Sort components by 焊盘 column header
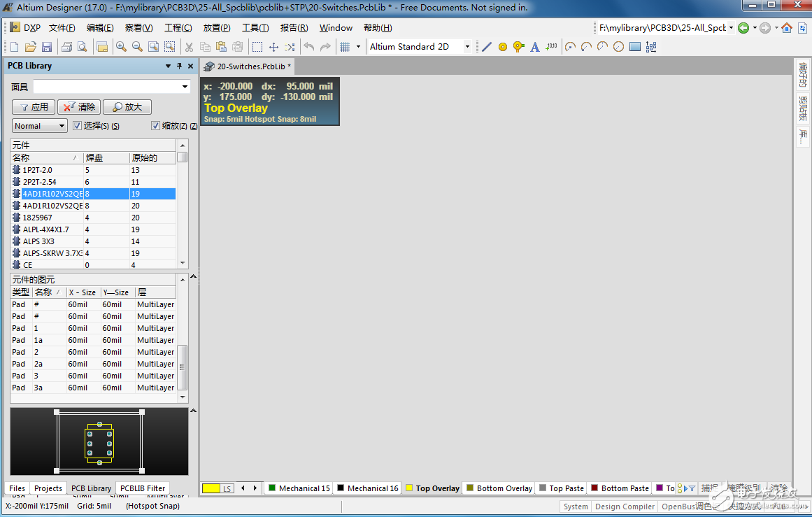 pos(106,157)
